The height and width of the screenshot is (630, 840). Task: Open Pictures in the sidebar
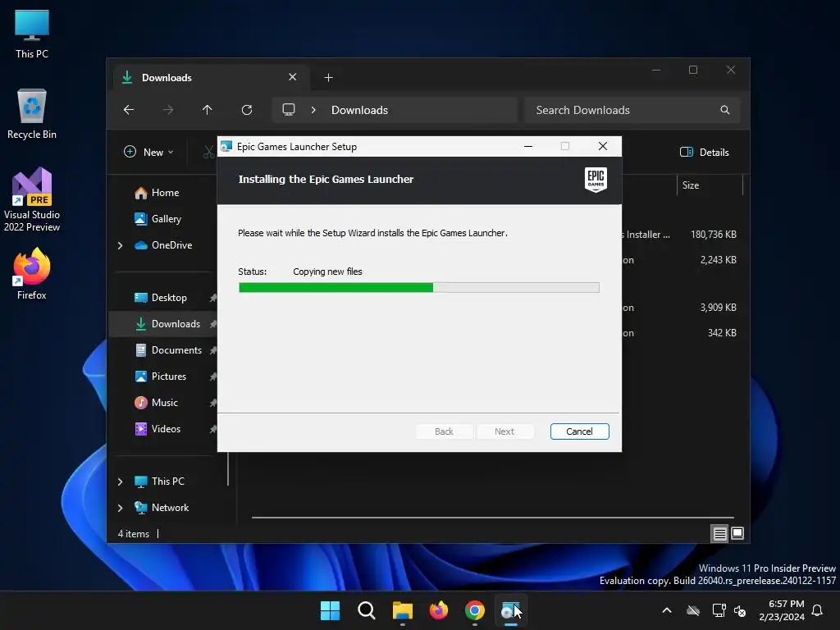[169, 377]
